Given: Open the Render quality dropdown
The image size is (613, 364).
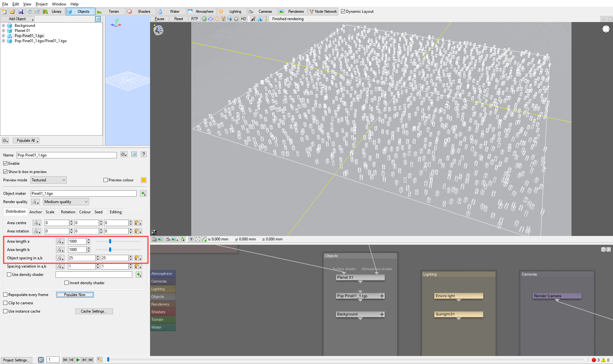Looking at the screenshot, I should pyautogui.click(x=66, y=202).
